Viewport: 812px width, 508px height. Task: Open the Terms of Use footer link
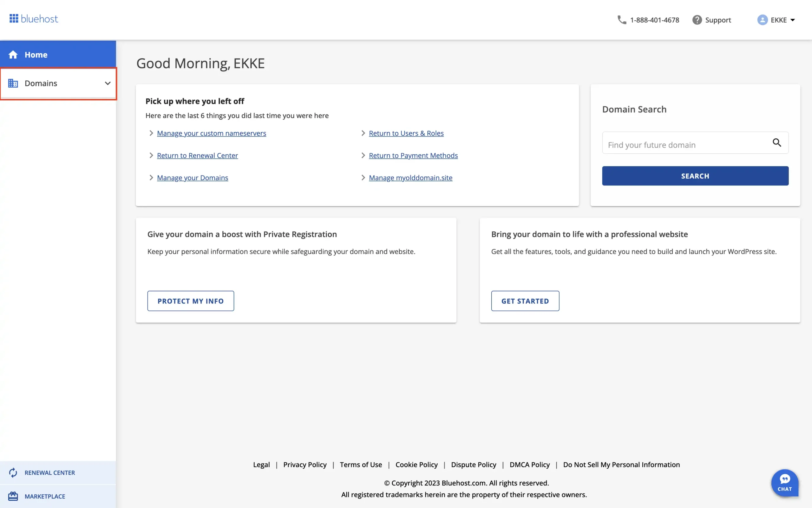point(361,465)
